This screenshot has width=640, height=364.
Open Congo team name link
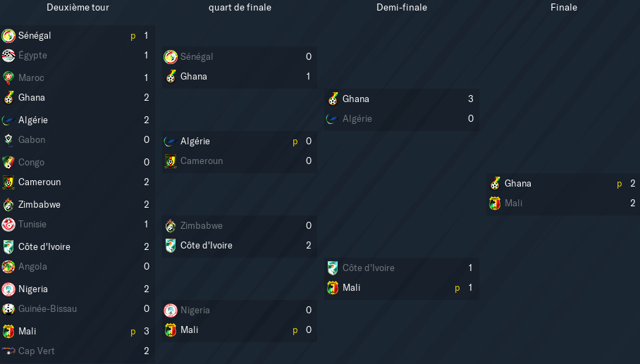tap(32, 162)
